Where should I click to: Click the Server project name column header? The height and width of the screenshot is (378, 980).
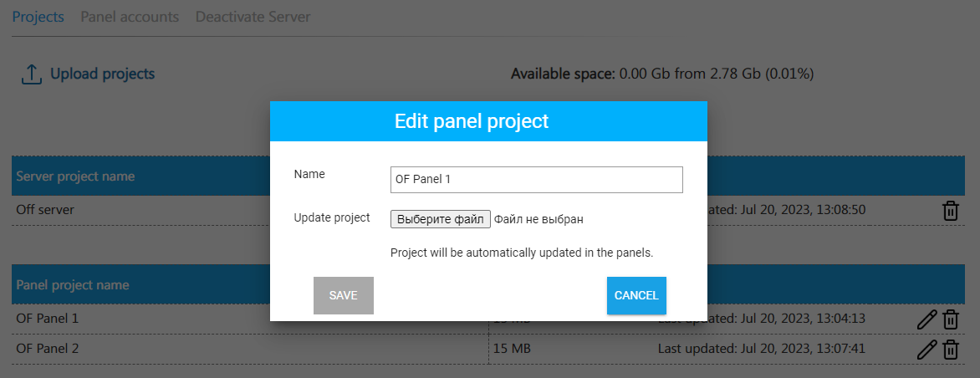75,176
